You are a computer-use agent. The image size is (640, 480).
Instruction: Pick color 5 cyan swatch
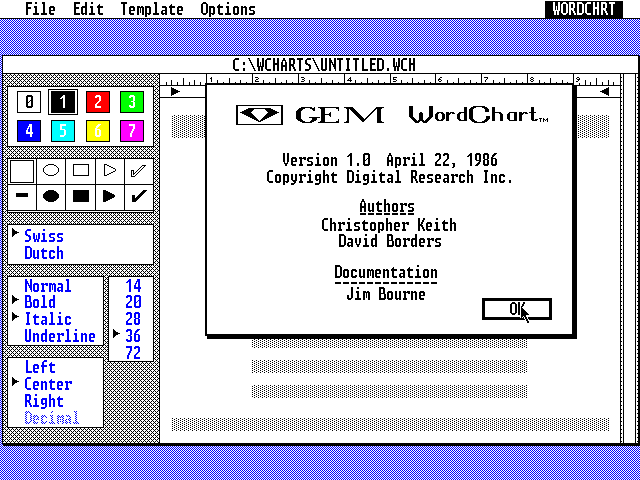coord(63,131)
